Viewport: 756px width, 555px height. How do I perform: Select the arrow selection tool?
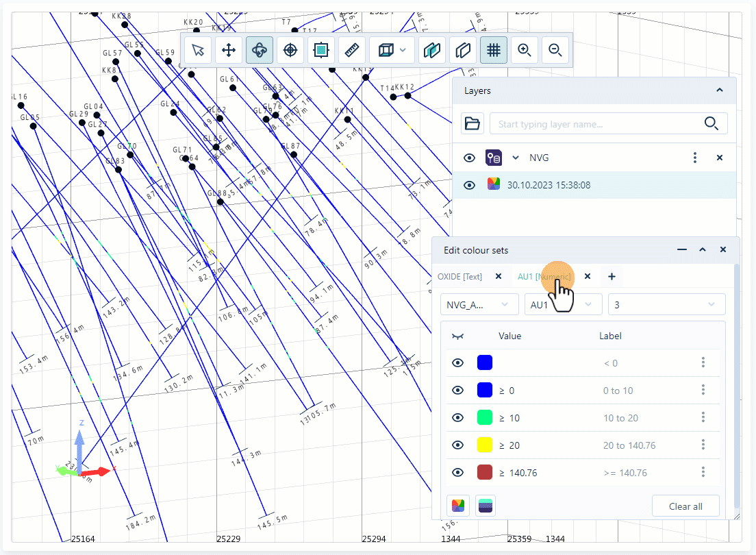[197, 49]
